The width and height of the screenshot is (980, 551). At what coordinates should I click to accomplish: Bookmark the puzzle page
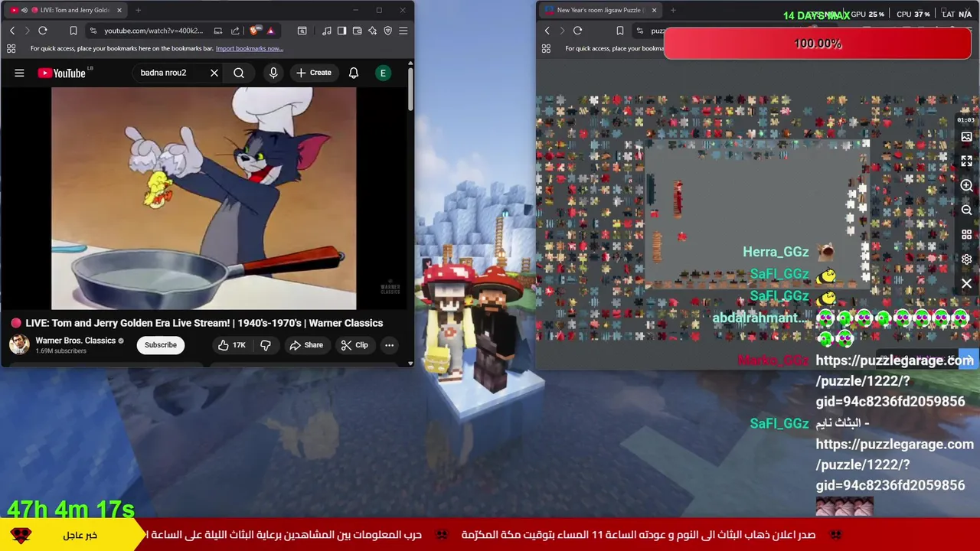tap(620, 31)
